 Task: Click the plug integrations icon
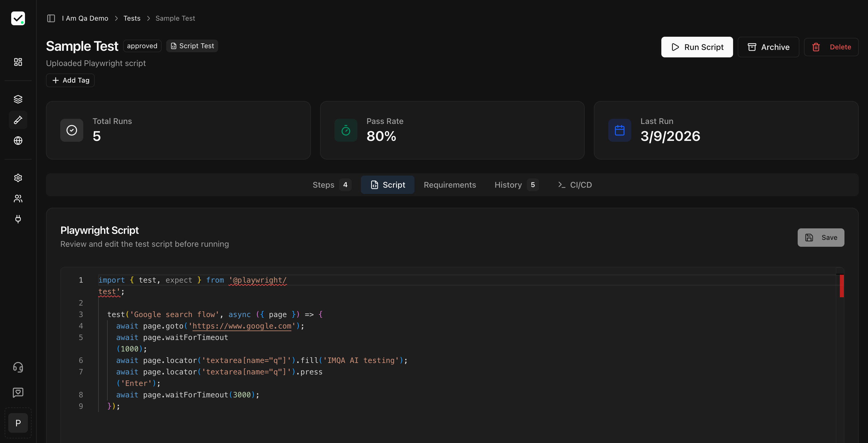(x=18, y=219)
